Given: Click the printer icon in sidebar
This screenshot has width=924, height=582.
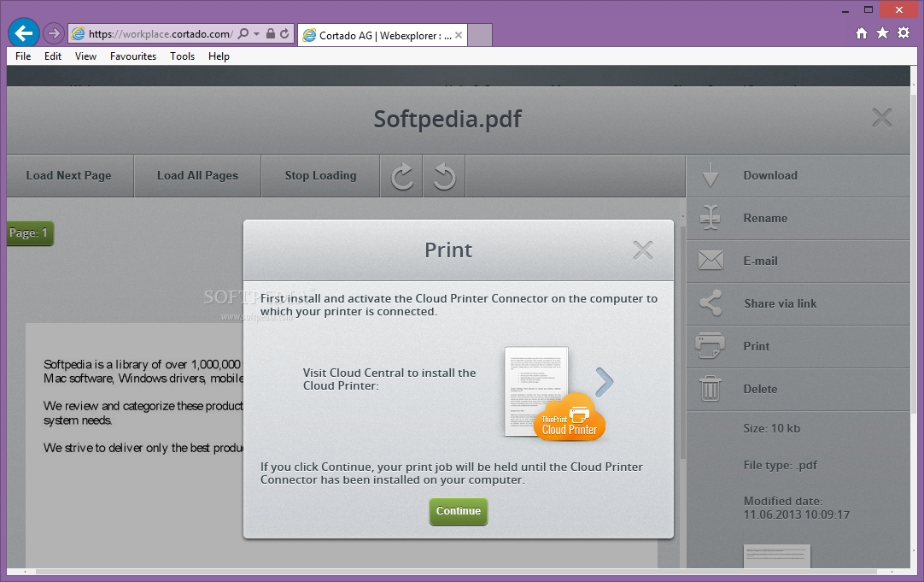Looking at the screenshot, I should coord(711,345).
